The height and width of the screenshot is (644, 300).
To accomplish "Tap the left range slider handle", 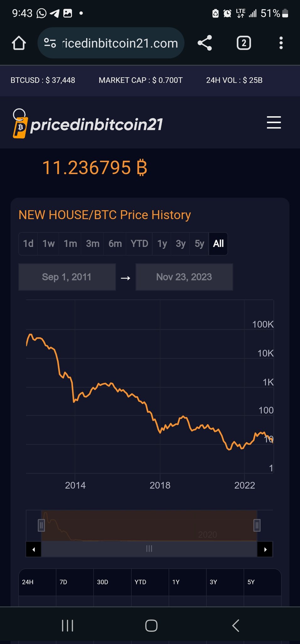I will (41, 525).
